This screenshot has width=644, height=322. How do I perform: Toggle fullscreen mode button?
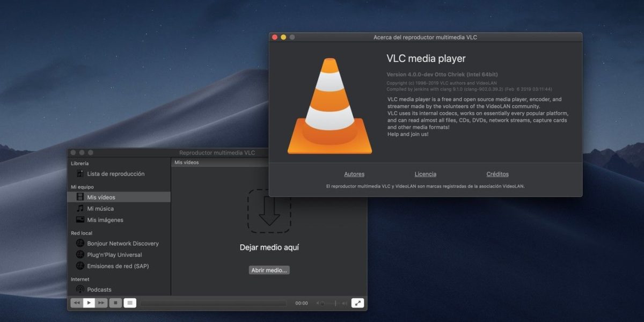pos(357,303)
